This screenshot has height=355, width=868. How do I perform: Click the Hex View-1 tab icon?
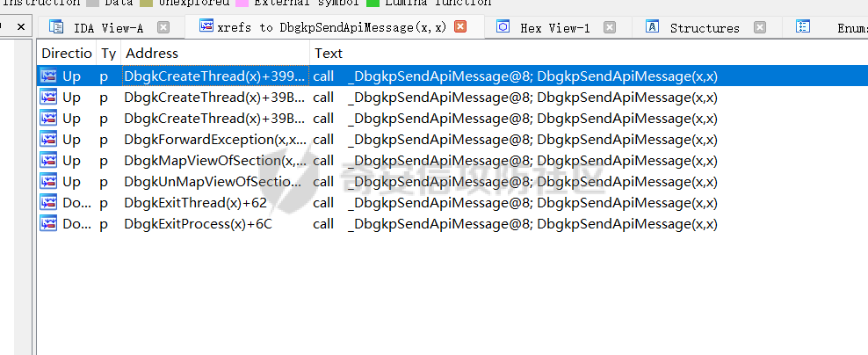503,27
